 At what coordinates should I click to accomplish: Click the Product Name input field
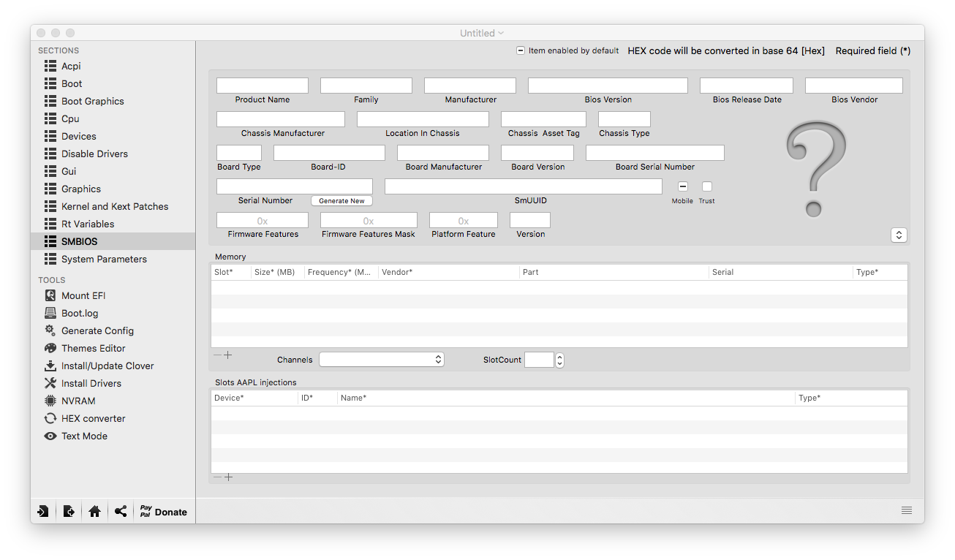tap(262, 86)
